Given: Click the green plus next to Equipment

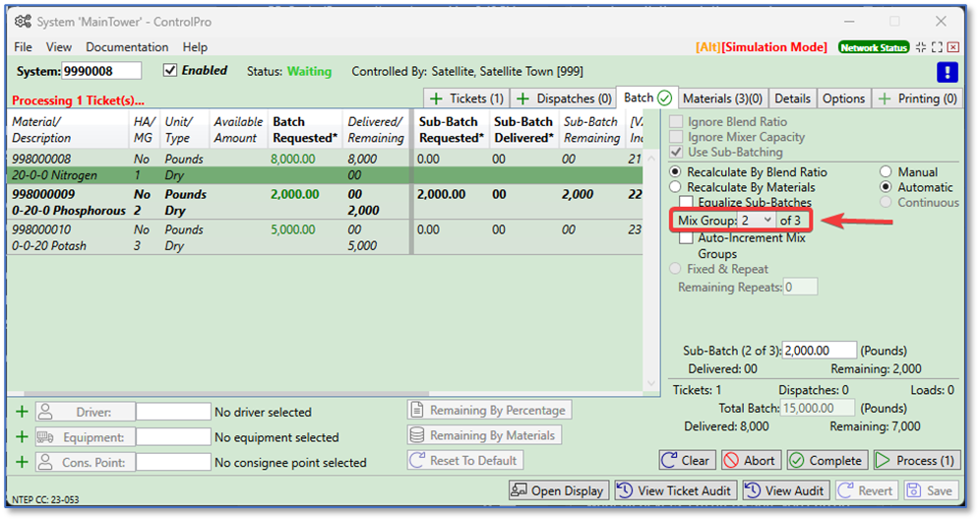Looking at the screenshot, I should point(22,437).
